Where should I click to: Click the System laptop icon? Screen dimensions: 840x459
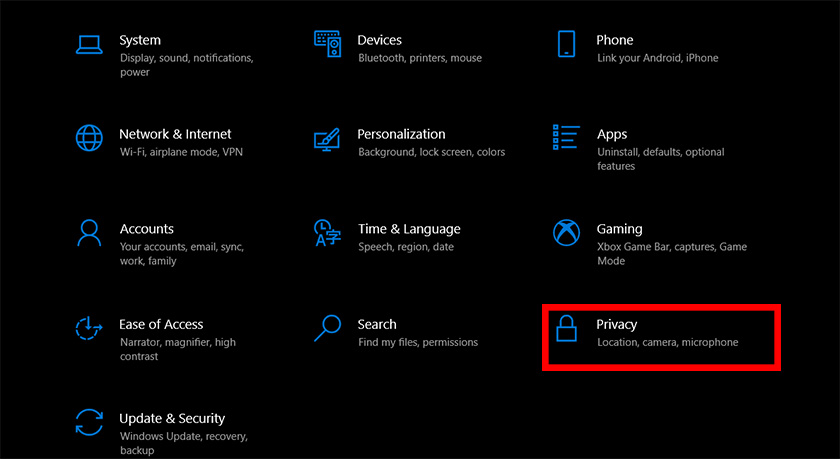90,44
